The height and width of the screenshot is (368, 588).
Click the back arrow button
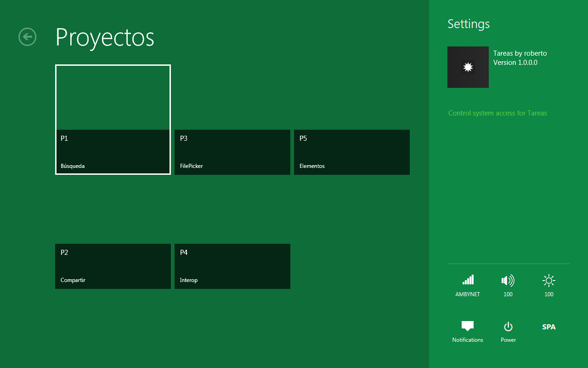coord(28,37)
